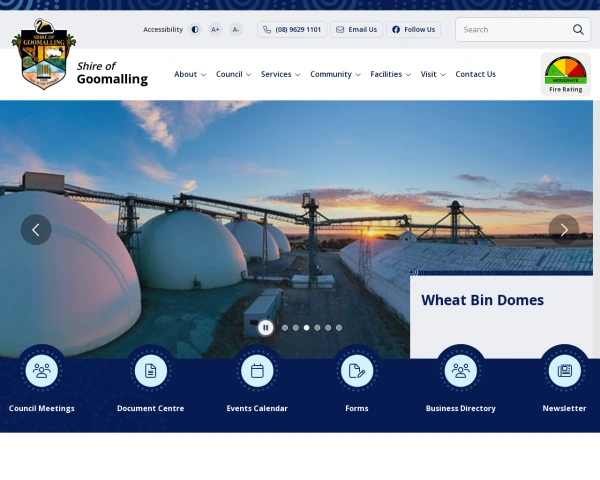Click the Council Meetings people icon
This screenshot has height=480, width=600.
(x=42, y=371)
